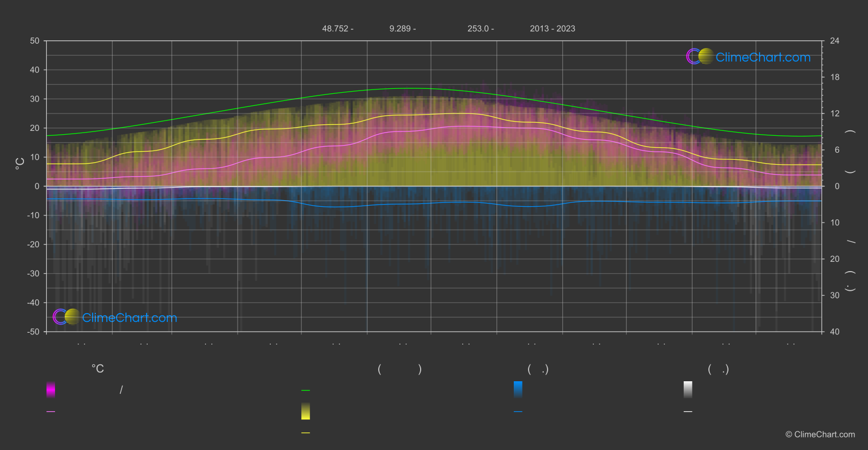868x450 pixels.
Task: Open the top-right ClimeChart.com text link
Action: (x=763, y=57)
